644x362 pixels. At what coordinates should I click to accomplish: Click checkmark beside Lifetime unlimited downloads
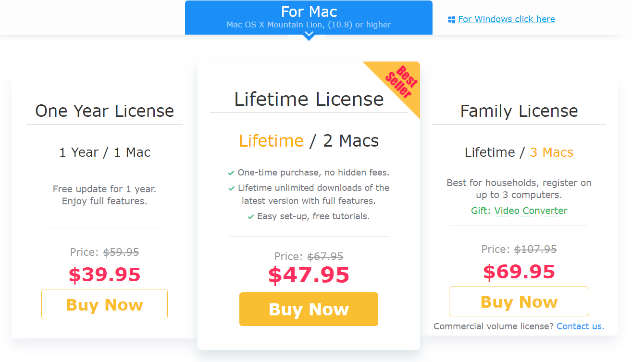click(232, 188)
